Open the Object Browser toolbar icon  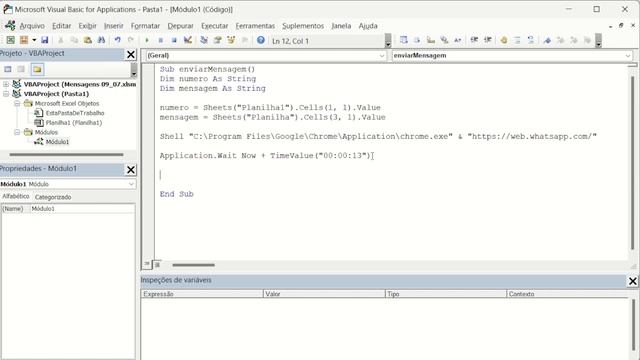tap(231, 40)
